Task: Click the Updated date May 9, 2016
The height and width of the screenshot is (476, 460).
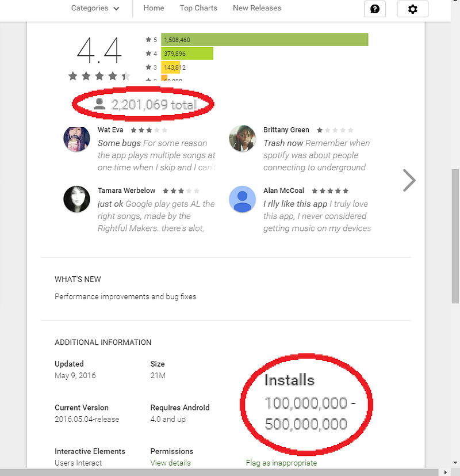Action: click(75, 375)
